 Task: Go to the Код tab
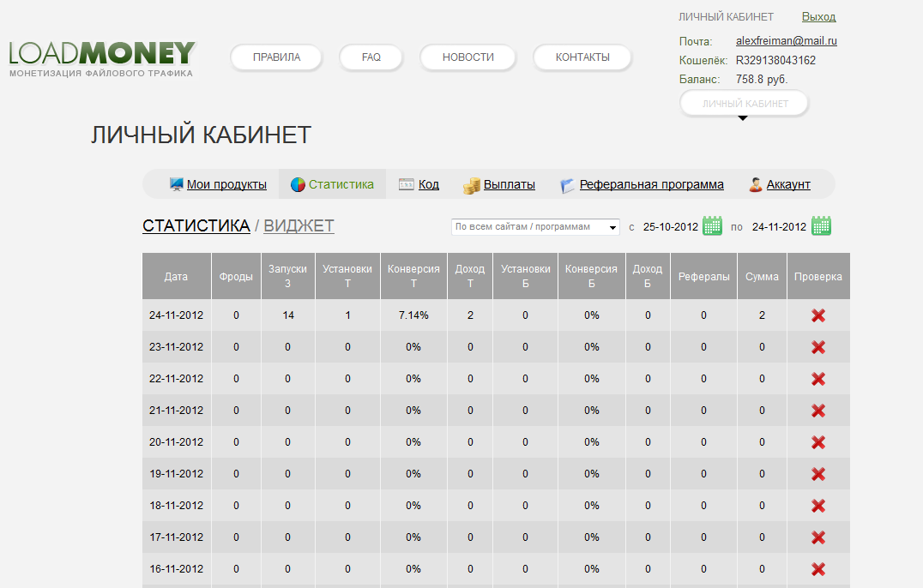pos(429,184)
